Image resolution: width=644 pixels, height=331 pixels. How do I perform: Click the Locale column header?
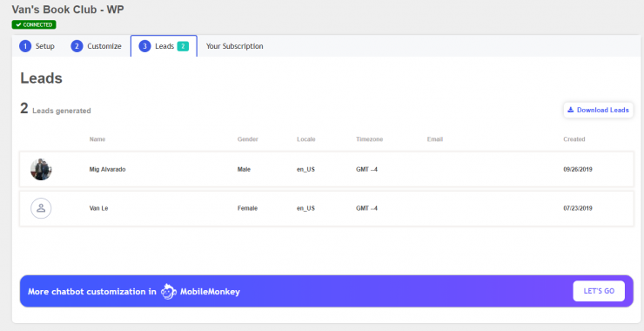pos(306,139)
